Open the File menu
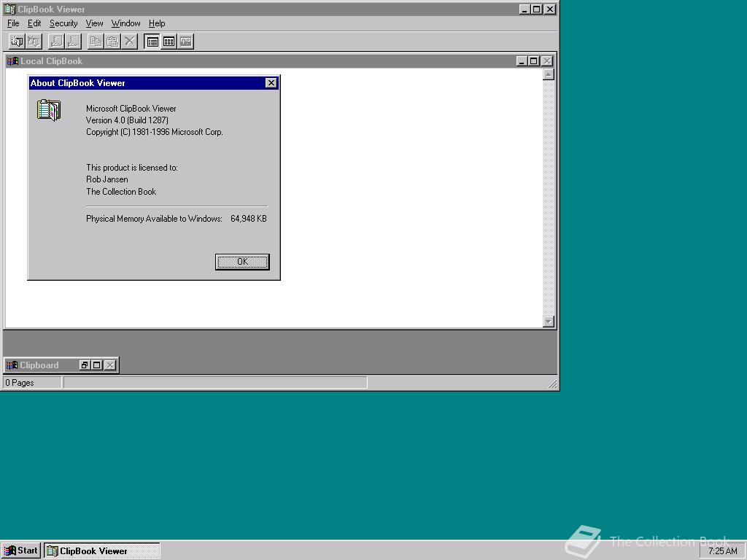747x560 pixels. click(x=13, y=23)
